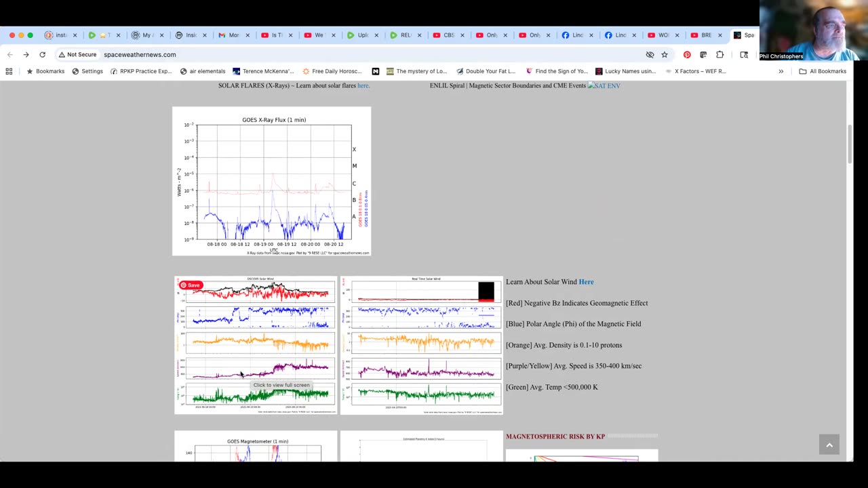Click the spaceweathernews.com address bar

[140, 54]
